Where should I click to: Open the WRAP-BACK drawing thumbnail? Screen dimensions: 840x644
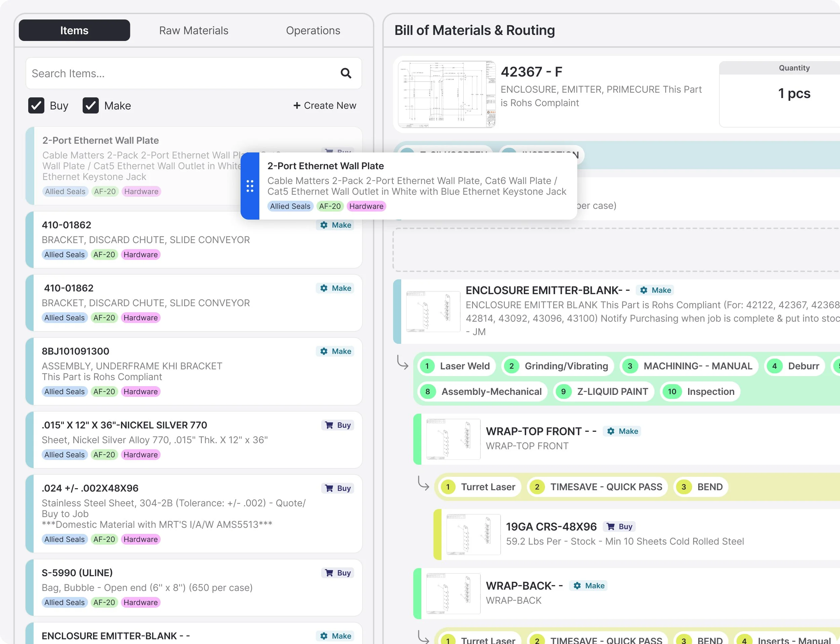(x=453, y=593)
